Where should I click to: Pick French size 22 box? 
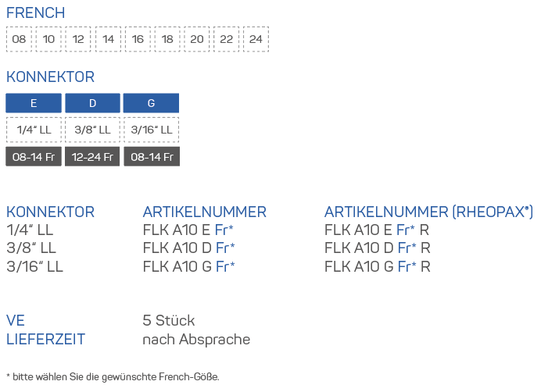point(226,40)
